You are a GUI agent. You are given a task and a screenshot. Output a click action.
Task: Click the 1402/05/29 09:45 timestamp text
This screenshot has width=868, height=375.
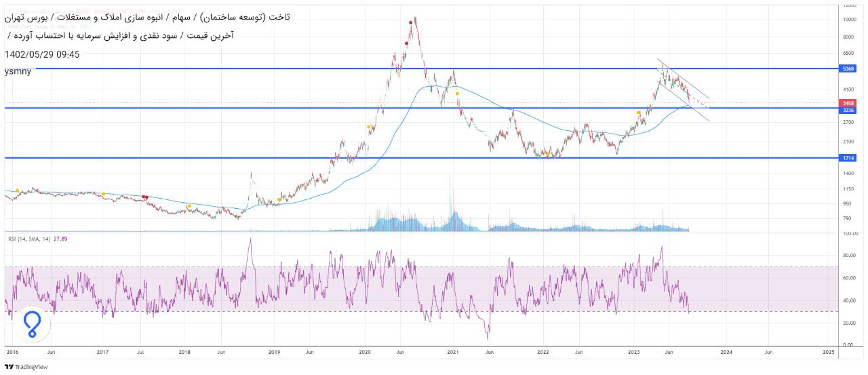click(x=42, y=54)
